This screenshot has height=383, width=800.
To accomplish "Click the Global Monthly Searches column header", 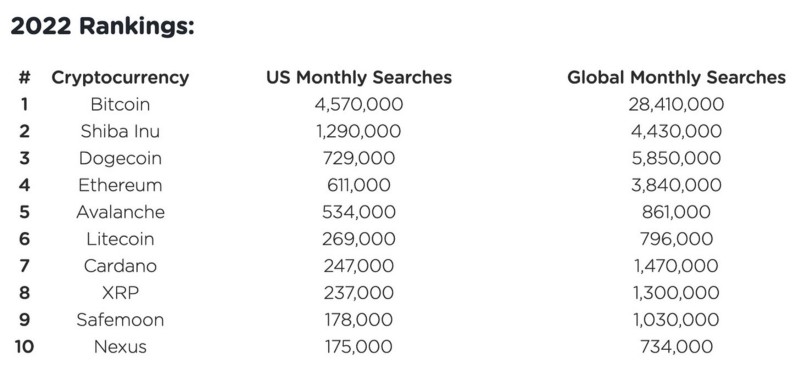I will pyautogui.click(x=676, y=78).
